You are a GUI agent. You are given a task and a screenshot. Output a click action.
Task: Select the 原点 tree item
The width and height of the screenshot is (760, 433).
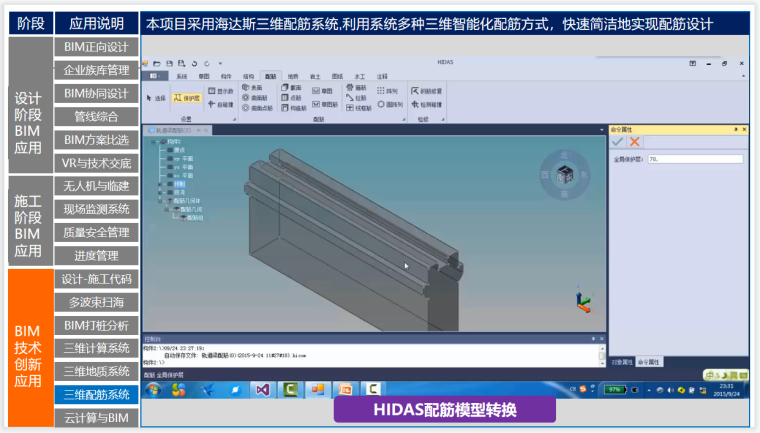click(181, 150)
